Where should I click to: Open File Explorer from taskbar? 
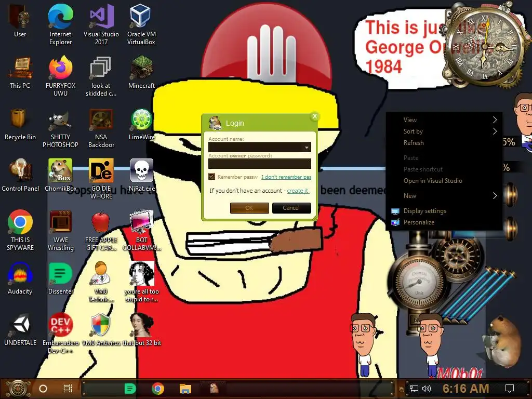point(185,389)
